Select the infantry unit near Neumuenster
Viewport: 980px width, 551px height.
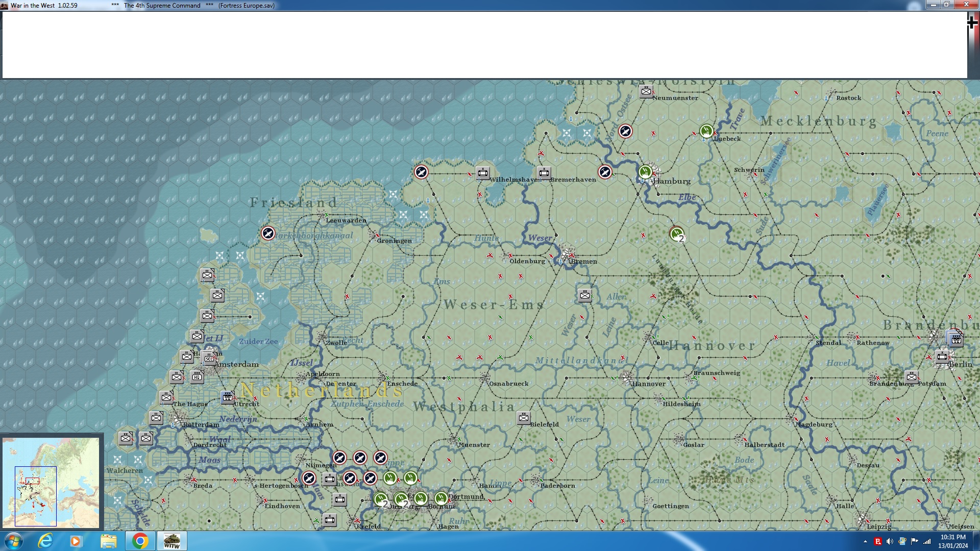[646, 91]
